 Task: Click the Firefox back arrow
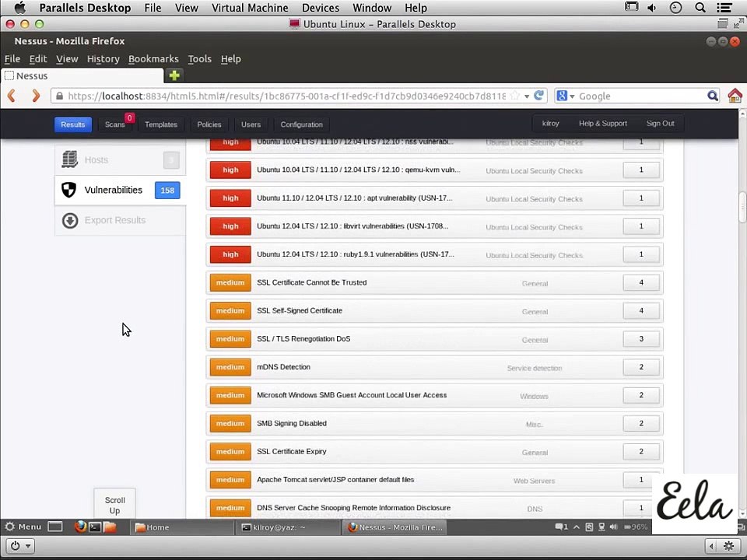12,96
